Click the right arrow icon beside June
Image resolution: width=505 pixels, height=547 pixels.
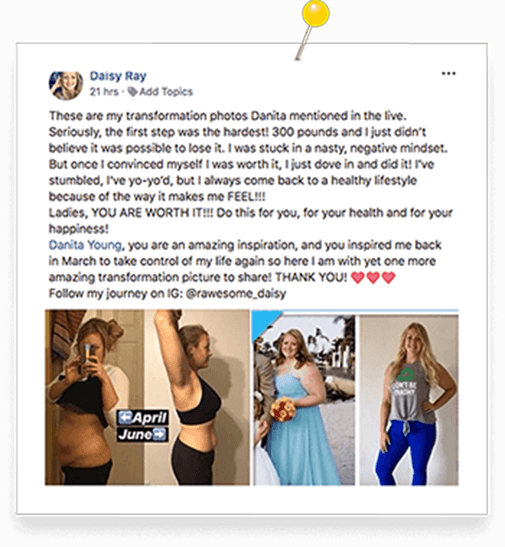(159, 434)
